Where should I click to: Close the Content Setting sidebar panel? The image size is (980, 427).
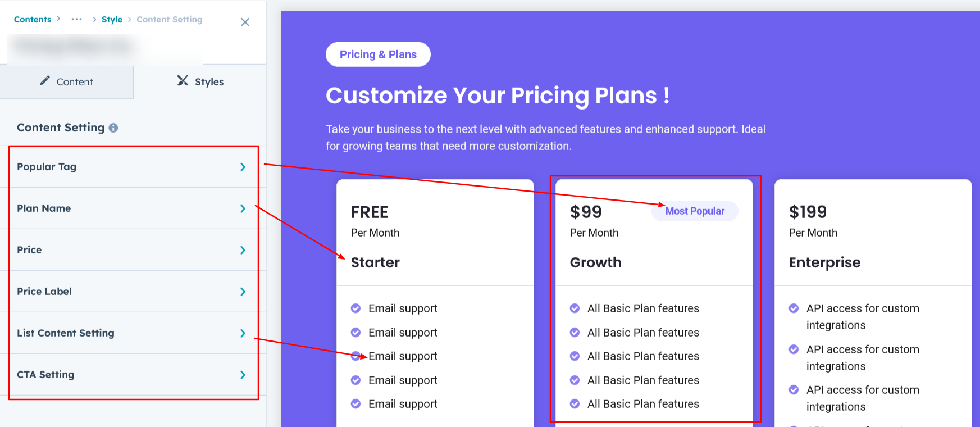245,22
